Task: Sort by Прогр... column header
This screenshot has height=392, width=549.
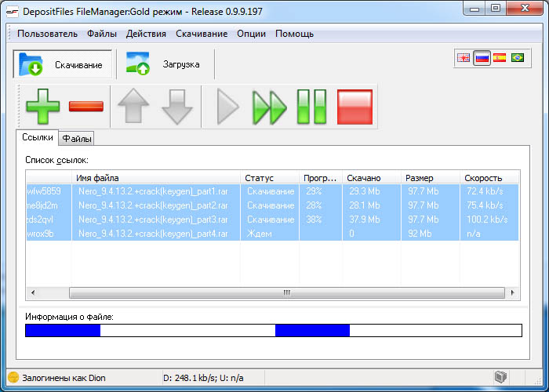Action: coord(320,178)
